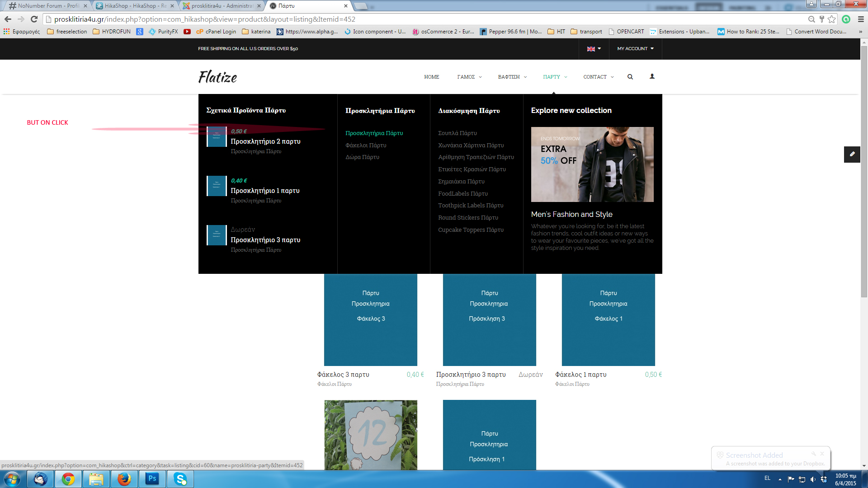Image resolution: width=868 pixels, height=488 pixels.
Task: Go to the HOME menu item
Action: [x=431, y=77]
